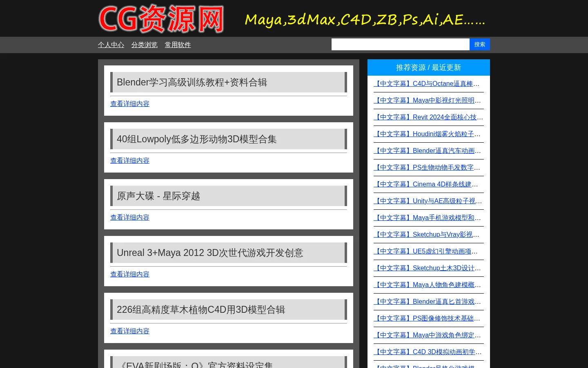Open sidebar link Revit 2024全面核心技
The width and height of the screenshot is (588, 368).
click(x=428, y=117)
